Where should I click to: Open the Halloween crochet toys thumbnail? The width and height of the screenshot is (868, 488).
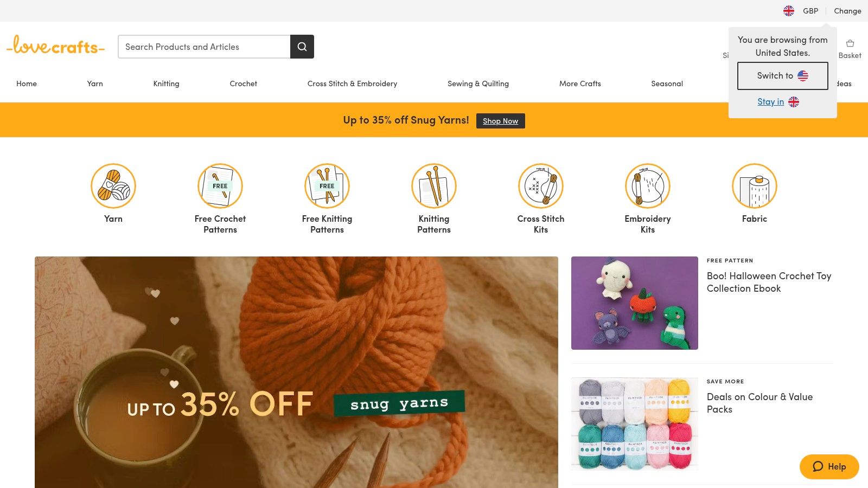[x=634, y=303]
